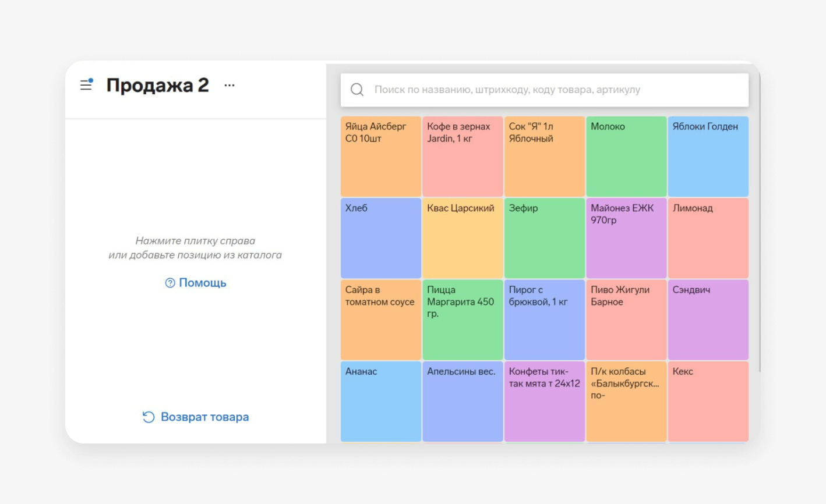Viewport: 826px width, 504px height.
Task: Add the Сэндвич tile
Action: pyautogui.click(x=708, y=320)
